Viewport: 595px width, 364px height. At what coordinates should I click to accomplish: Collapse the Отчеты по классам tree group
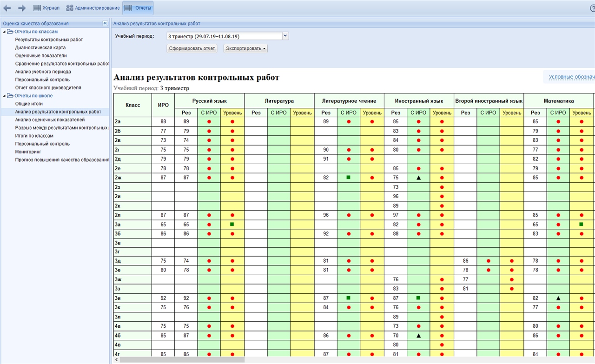point(4,32)
